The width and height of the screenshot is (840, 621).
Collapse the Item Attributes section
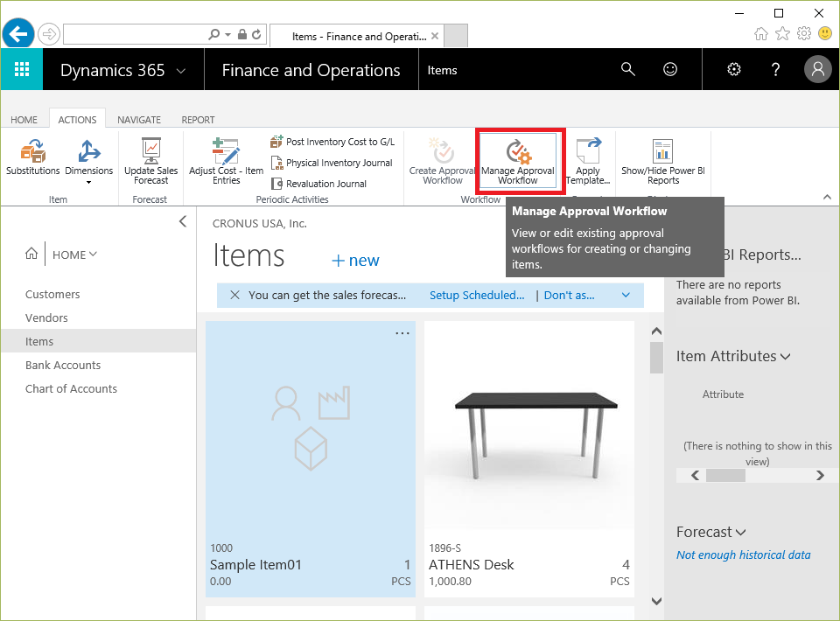785,357
